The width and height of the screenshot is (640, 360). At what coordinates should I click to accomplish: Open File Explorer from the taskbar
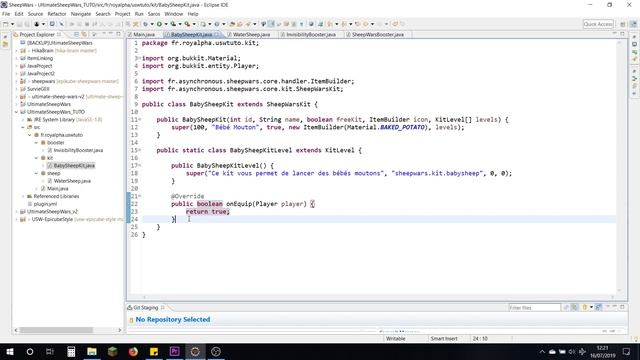pyautogui.click(x=92, y=351)
